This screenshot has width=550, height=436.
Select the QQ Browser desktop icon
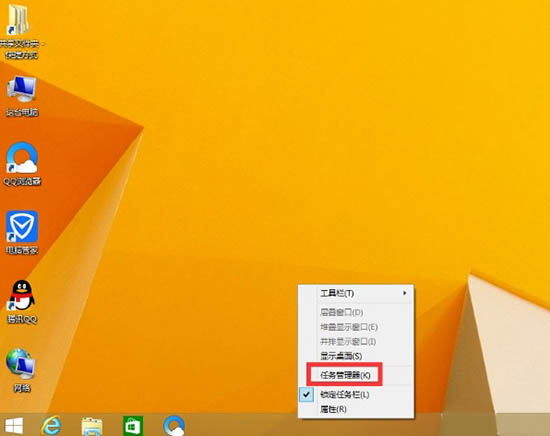[x=22, y=158]
